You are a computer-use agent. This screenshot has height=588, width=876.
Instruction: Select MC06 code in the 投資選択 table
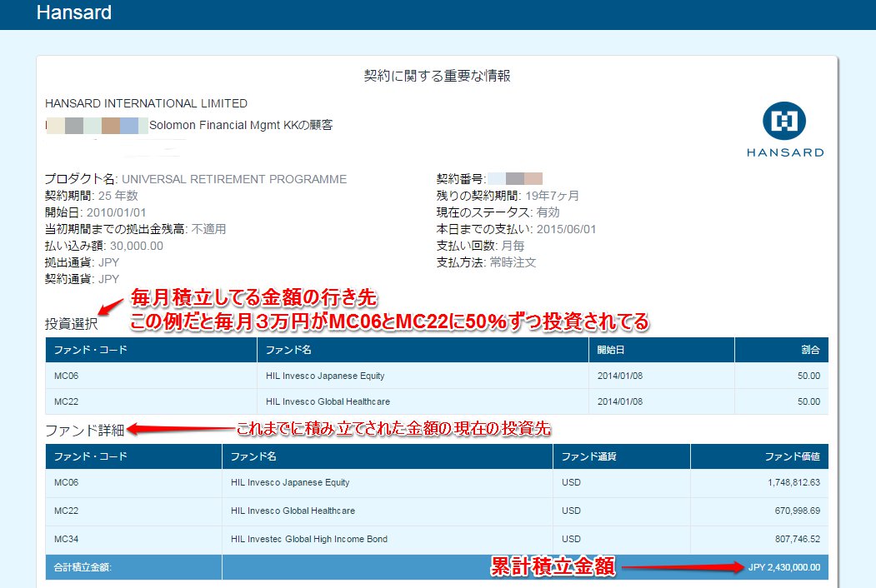point(66,376)
